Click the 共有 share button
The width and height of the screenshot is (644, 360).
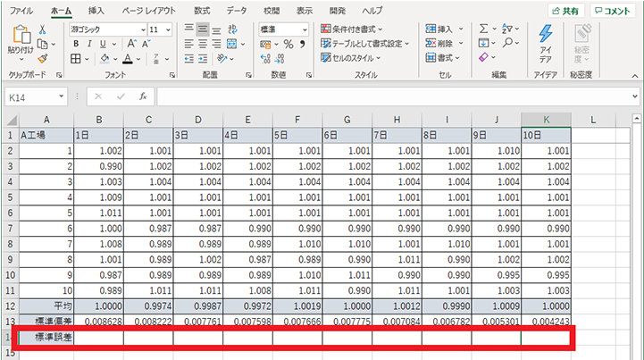tap(566, 11)
